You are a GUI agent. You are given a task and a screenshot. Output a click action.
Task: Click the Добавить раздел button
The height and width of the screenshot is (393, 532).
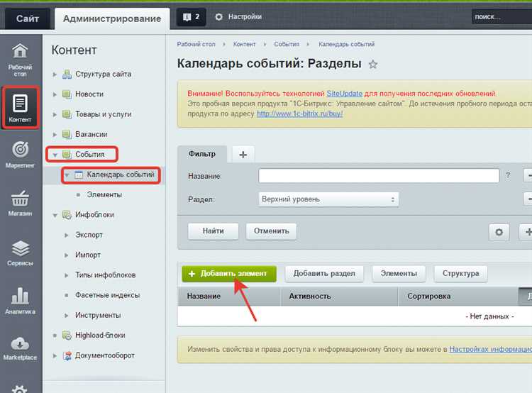point(324,274)
